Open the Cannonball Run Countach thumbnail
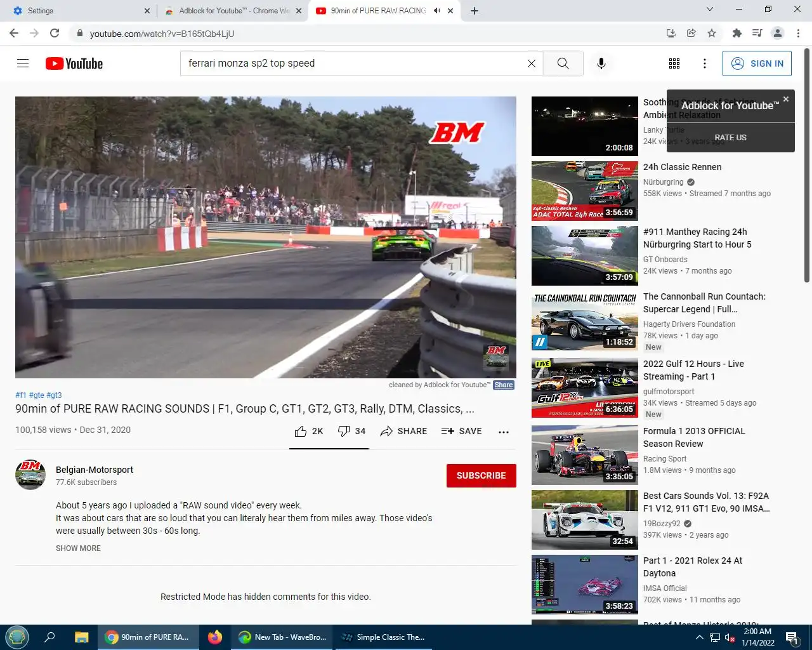The image size is (812, 650). (x=585, y=321)
